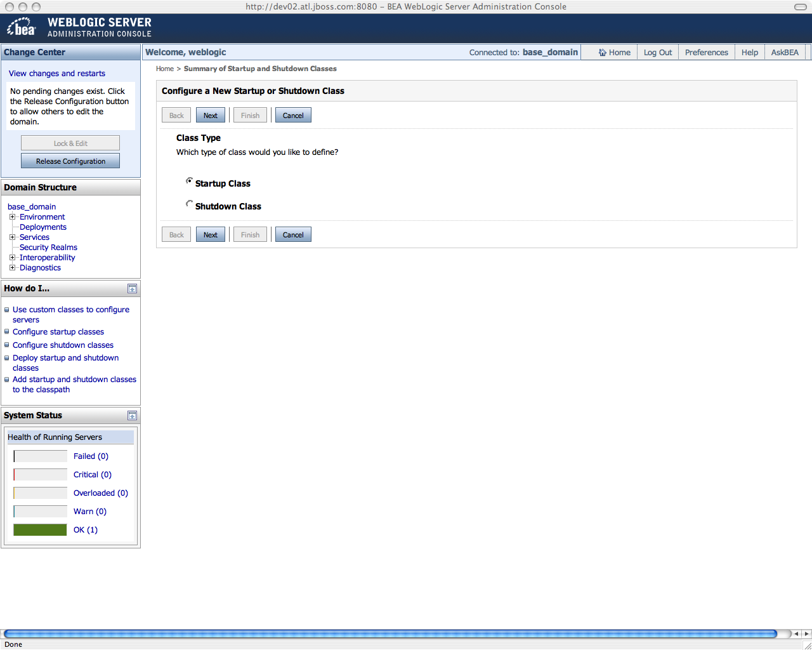Open Deploy startup and shutdown classes link
Screen dimensions: 812x650
(65, 363)
